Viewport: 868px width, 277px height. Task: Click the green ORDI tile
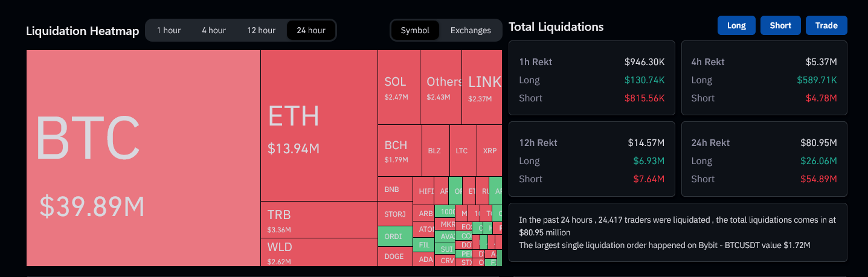point(395,237)
